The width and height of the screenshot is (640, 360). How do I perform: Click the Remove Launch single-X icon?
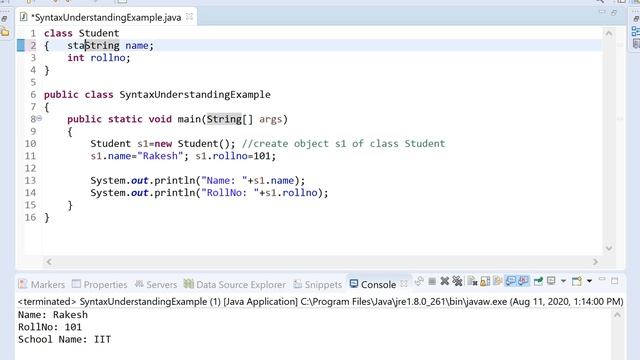coord(444,281)
